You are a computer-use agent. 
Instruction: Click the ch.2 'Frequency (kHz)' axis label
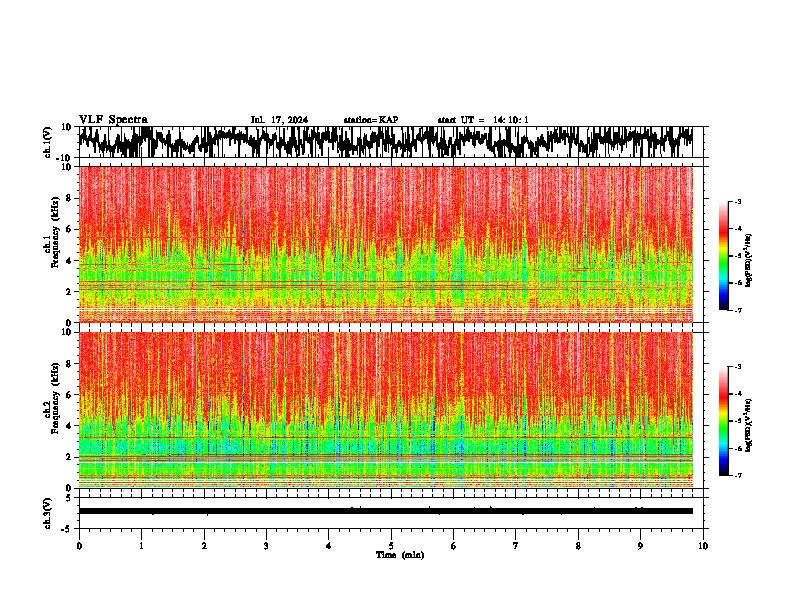[55, 398]
